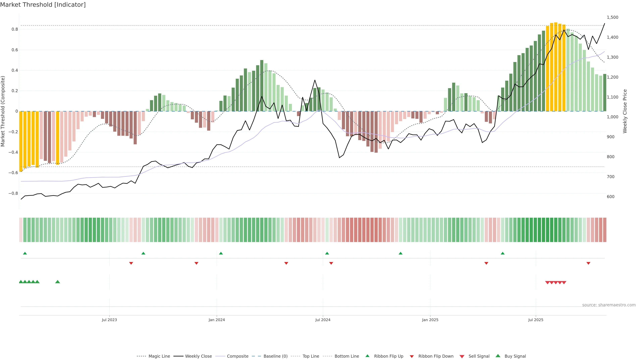Click the ribbon flip up marker just after Jan 2024

point(221,253)
